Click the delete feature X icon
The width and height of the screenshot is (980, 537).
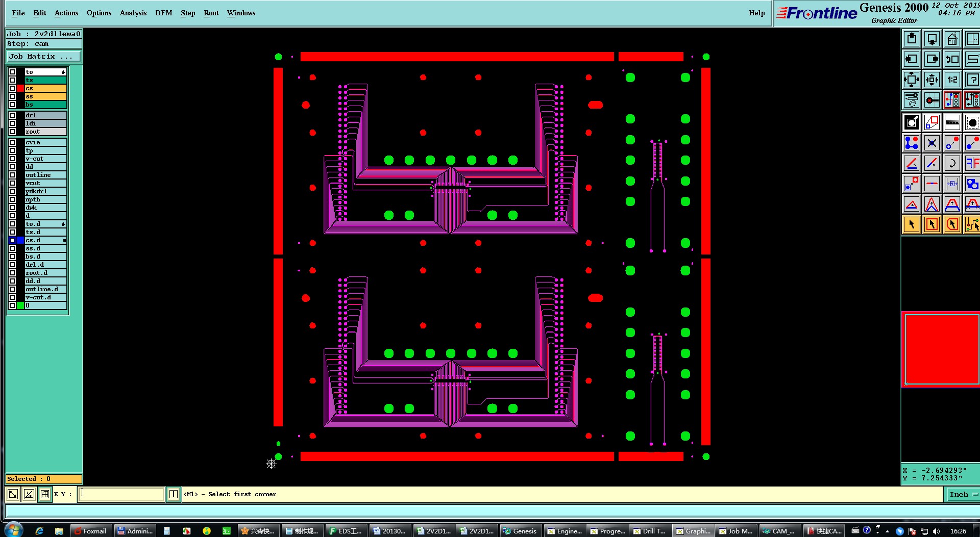tap(932, 143)
